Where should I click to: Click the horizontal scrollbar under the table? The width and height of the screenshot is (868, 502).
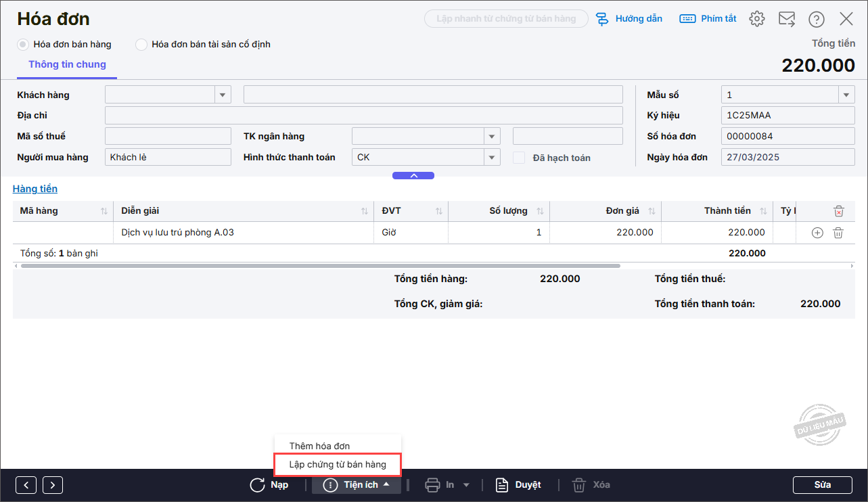[x=320, y=266]
